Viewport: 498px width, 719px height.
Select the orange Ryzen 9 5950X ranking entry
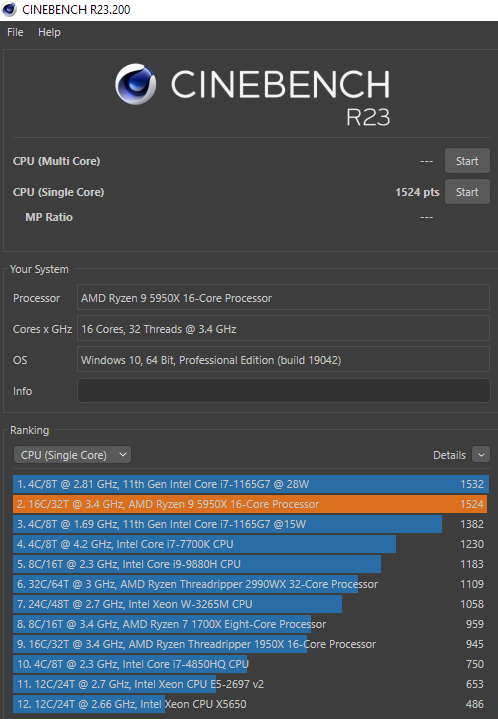[251, 504]
